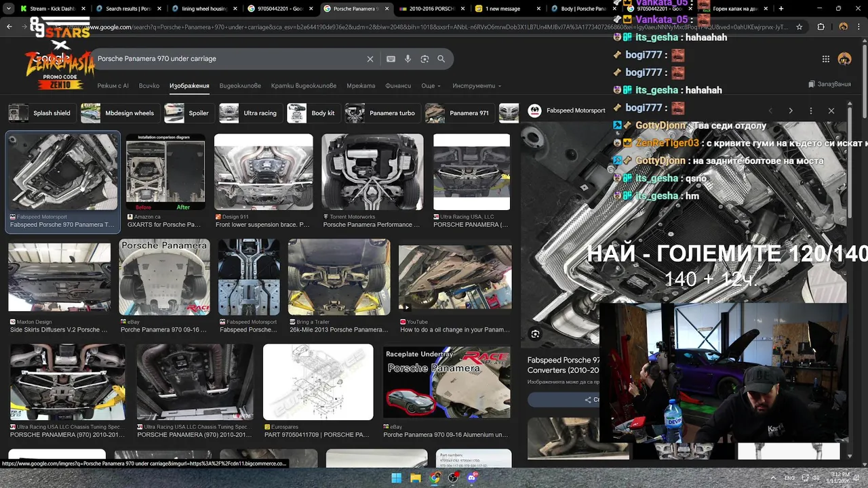This screenshot has height=488, width=868.
Task: Open the Кратки Видеоклипове tab
Action: coord(304,86)
